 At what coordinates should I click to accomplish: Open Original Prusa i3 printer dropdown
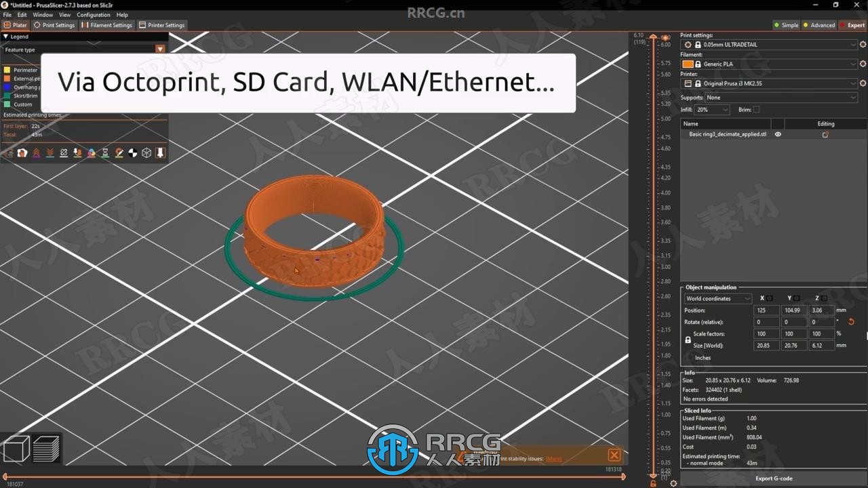769,83
